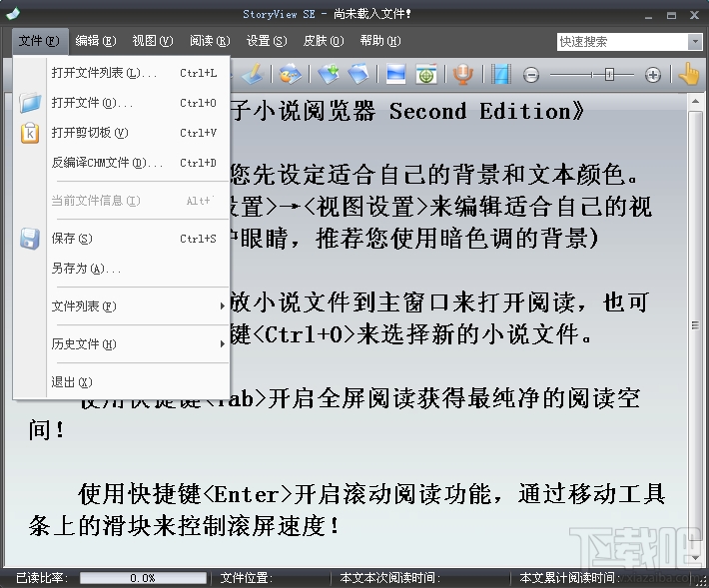Viewport: 709px width, 588px height.
Task: Click into the 快速搜索 search field
Action: [623, 42]
